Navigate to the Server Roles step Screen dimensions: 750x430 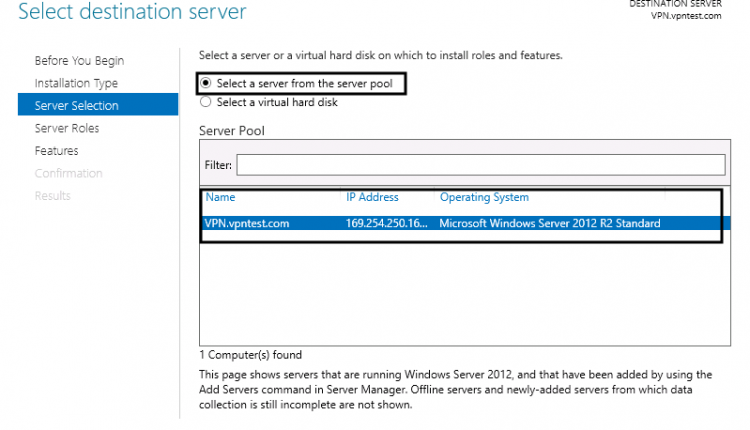tap(67, 128)
